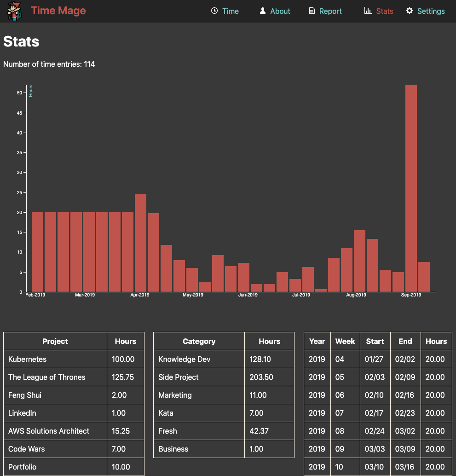Click the gear icon beside Settings
Screen dimensions: 456x476
click(409, 11)
